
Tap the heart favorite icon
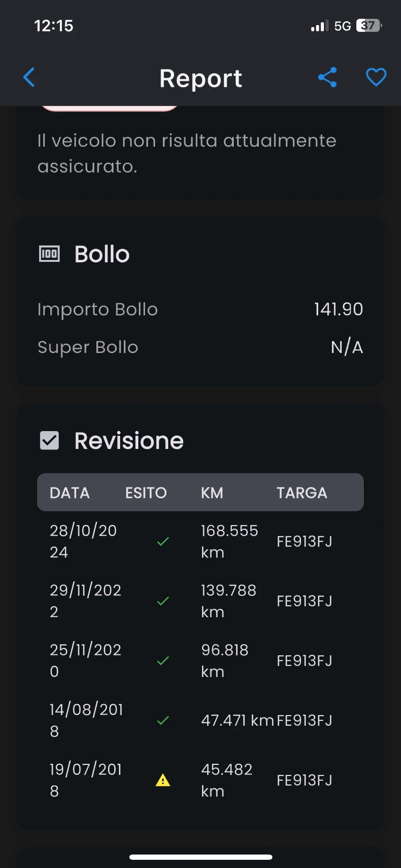[376, 77]
